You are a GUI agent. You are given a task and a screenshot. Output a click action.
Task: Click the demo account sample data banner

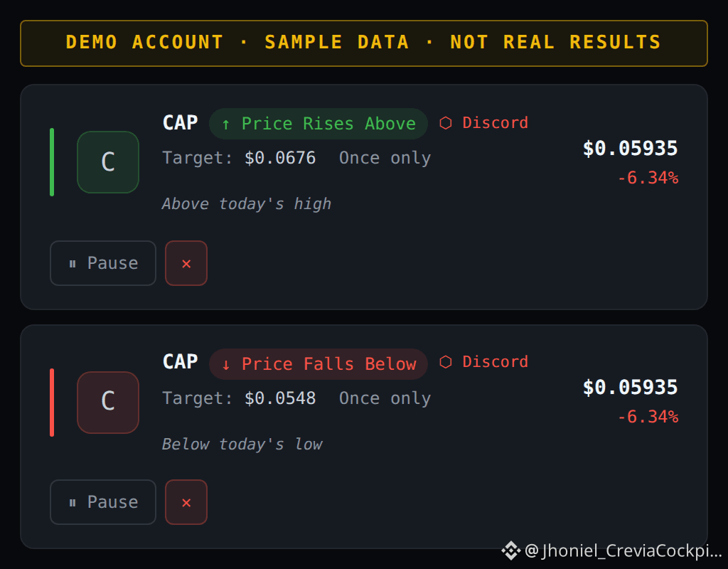[364, 43]
